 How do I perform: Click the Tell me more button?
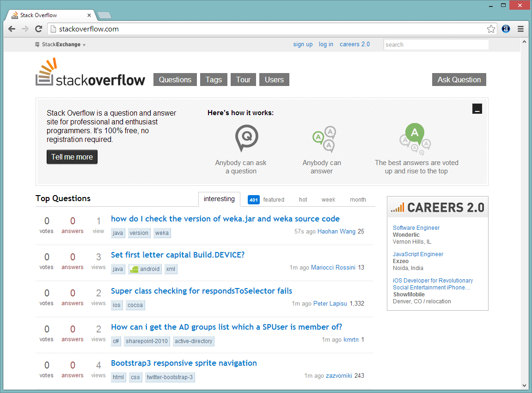click(x=72, y=157)
